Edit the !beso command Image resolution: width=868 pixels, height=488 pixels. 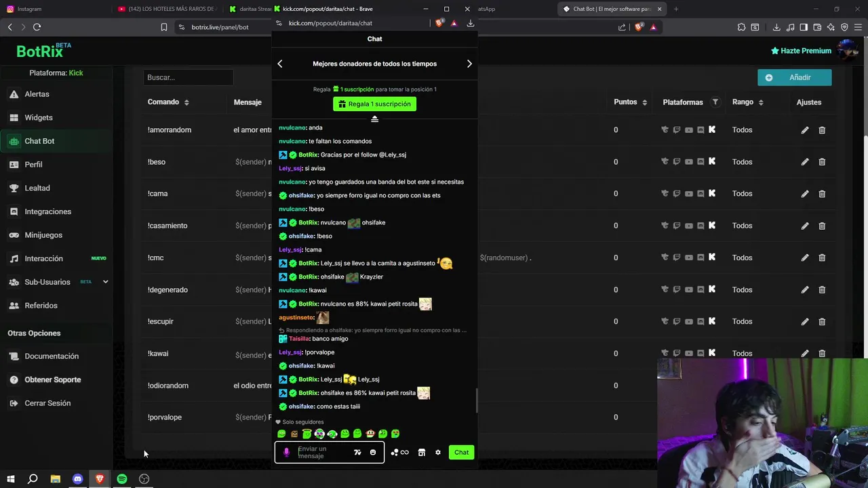click(805, 162)
